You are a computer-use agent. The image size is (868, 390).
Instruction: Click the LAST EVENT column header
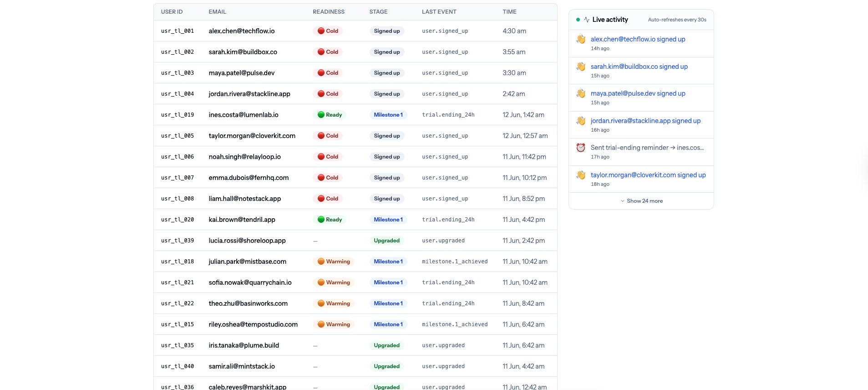[x=439, y=12]
